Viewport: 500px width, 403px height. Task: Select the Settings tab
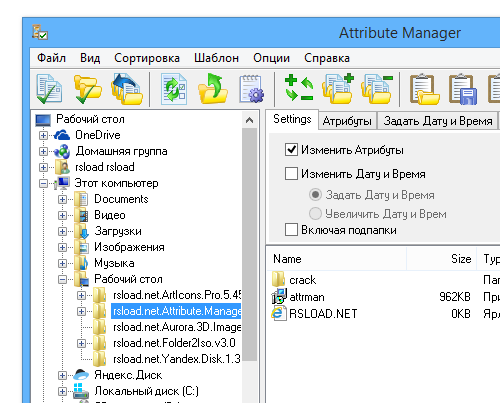coord(292,119)
